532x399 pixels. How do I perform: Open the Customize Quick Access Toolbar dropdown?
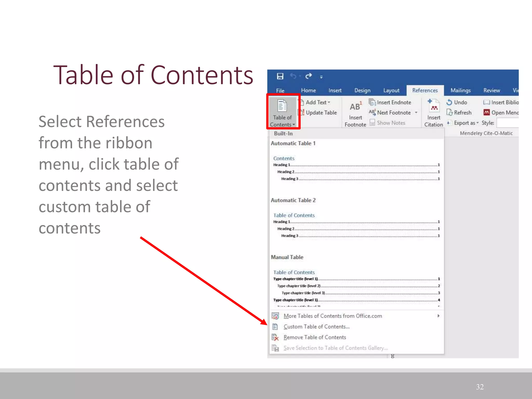tap(321, 77)
